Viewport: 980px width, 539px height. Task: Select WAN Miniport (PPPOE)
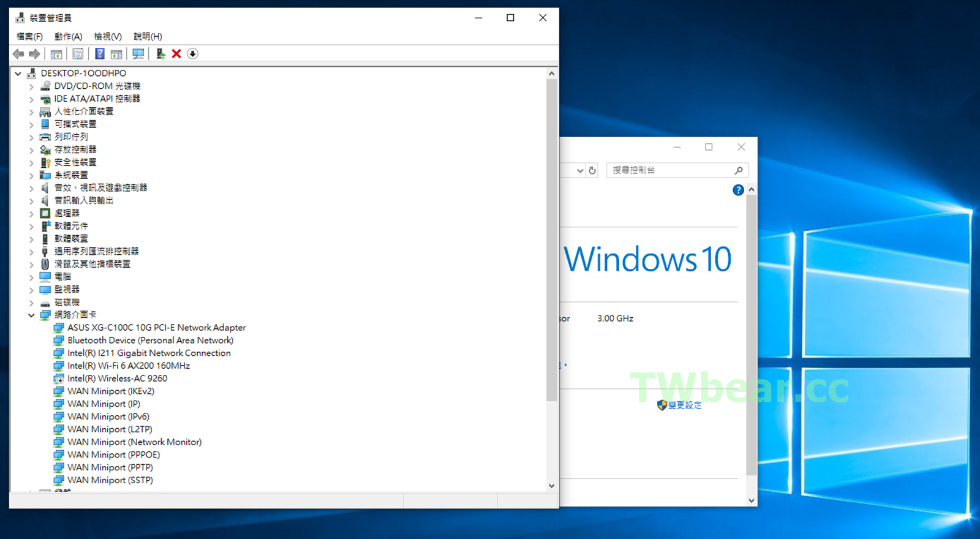pos(113,455)
